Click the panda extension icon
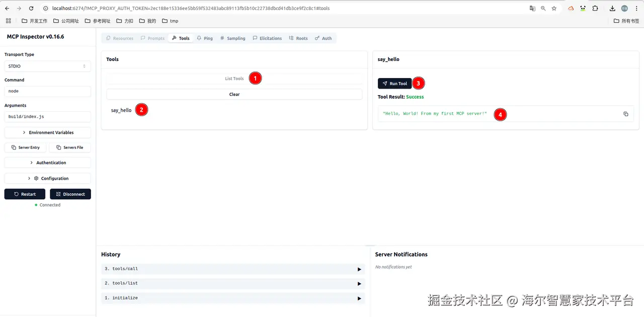Screen dimensions: 644x317 coord(583,9)
